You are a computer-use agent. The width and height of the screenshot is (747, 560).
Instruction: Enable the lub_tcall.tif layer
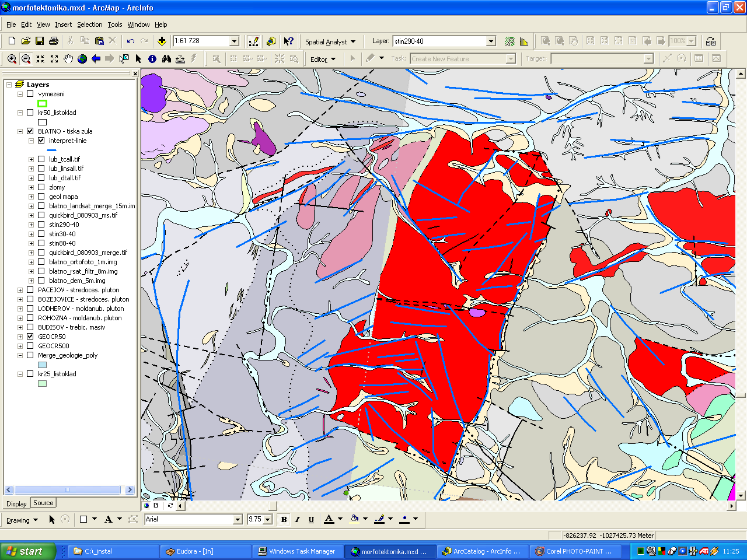tap(41, 159)
